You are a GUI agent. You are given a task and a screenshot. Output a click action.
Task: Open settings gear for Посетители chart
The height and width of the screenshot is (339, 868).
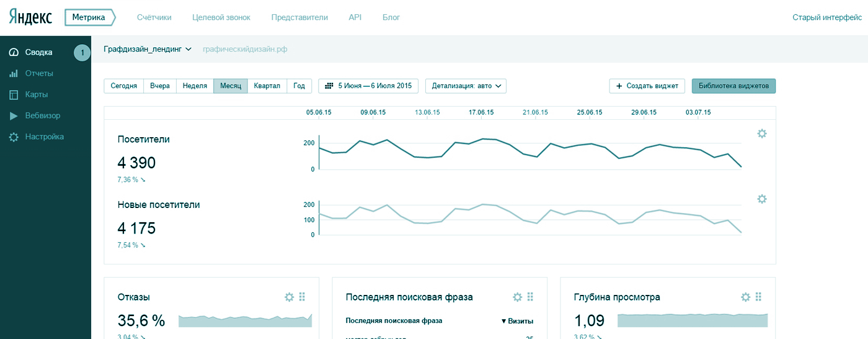point(762,133)
